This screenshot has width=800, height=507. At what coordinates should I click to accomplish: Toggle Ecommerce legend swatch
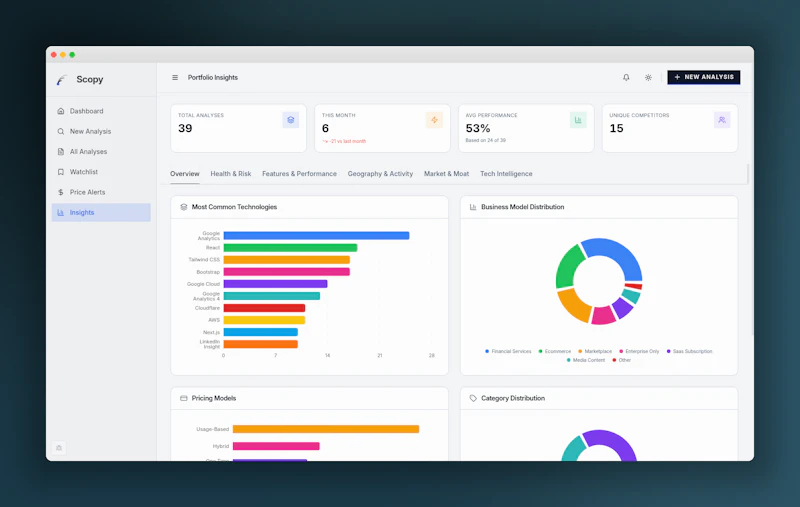tap(540, 351)
